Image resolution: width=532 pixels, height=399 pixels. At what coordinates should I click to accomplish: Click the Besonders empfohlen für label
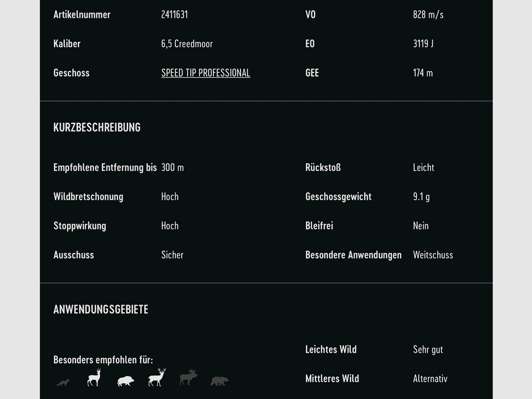[x=103, y=360]
